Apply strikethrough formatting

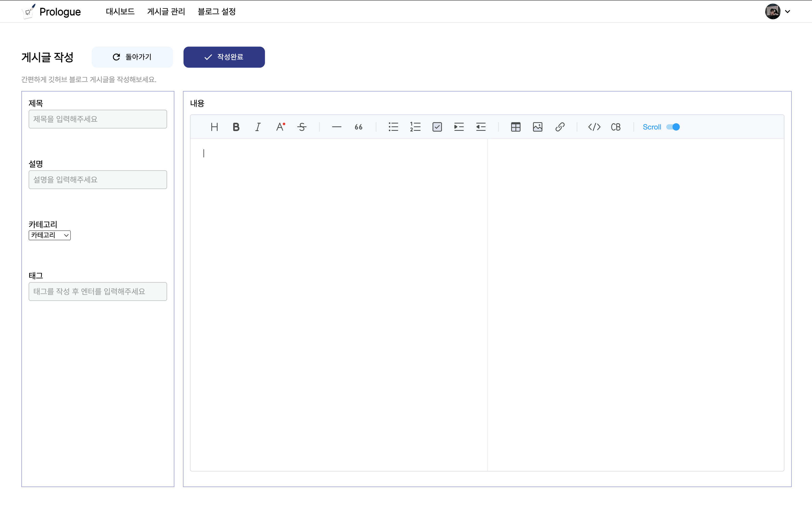[302, 127]
